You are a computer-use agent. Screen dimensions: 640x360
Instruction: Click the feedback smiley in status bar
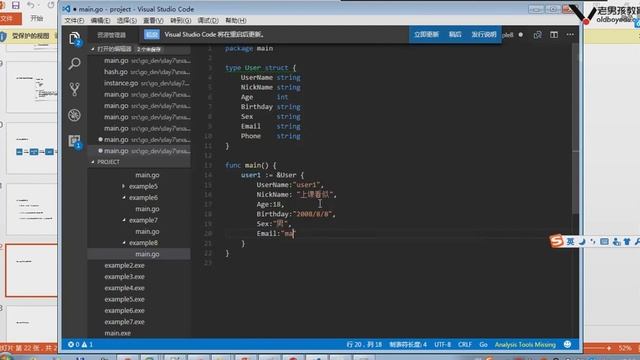pos(567,344)
